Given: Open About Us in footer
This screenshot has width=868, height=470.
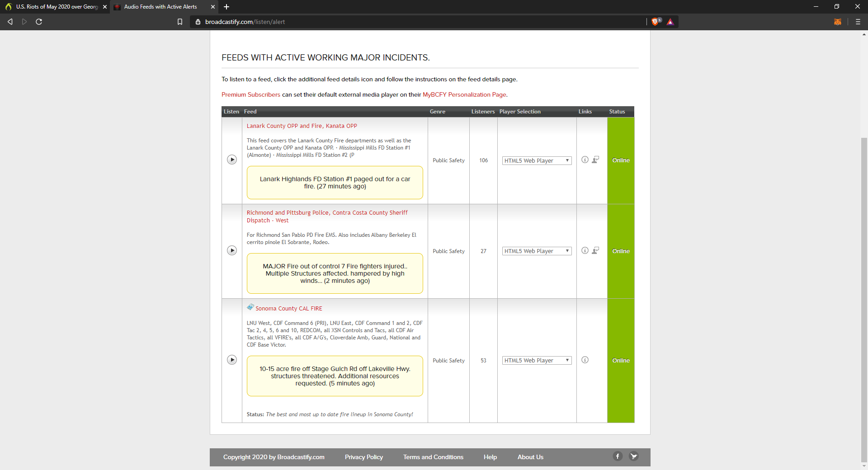Looking at the screenshot, I should pyautogui.click(x=530, y=457).
